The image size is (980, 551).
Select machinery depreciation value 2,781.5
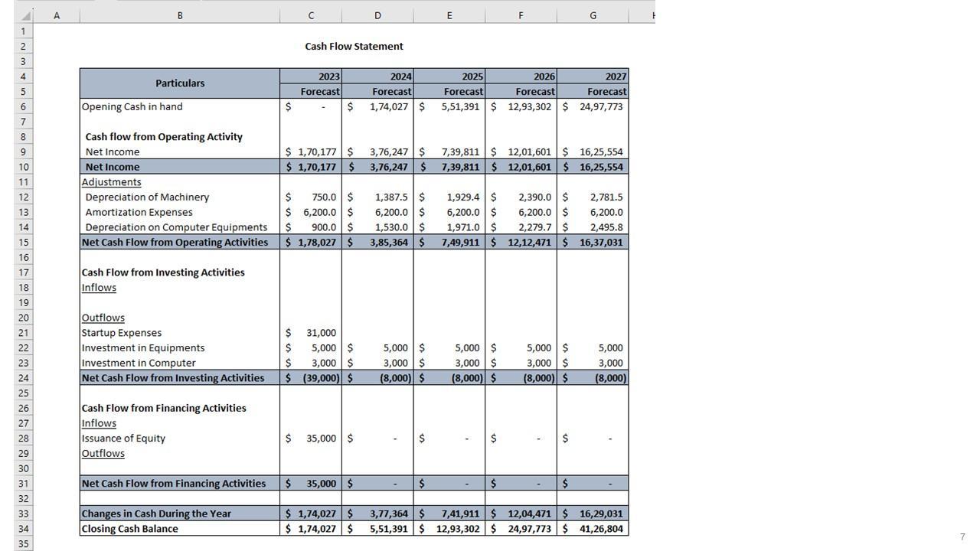pyautogui.click(x=593, y=197)
